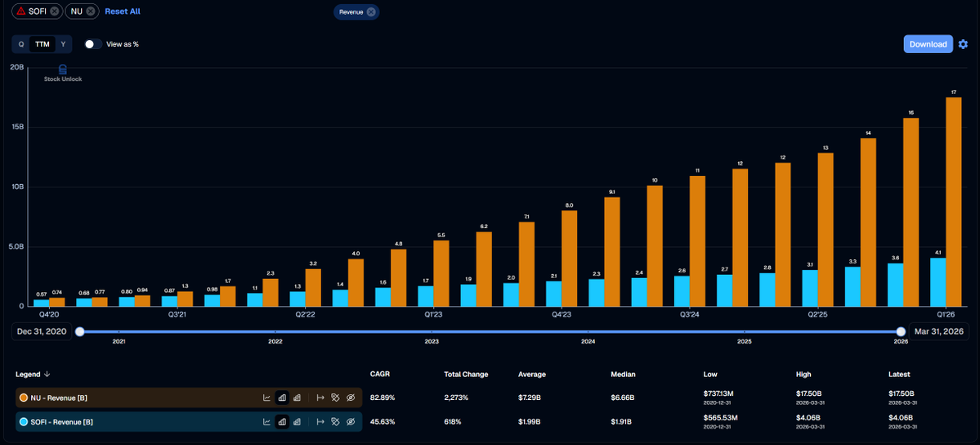Toggle View as % switch
Viewport: 980px width, 445px height.
[93, 44]
